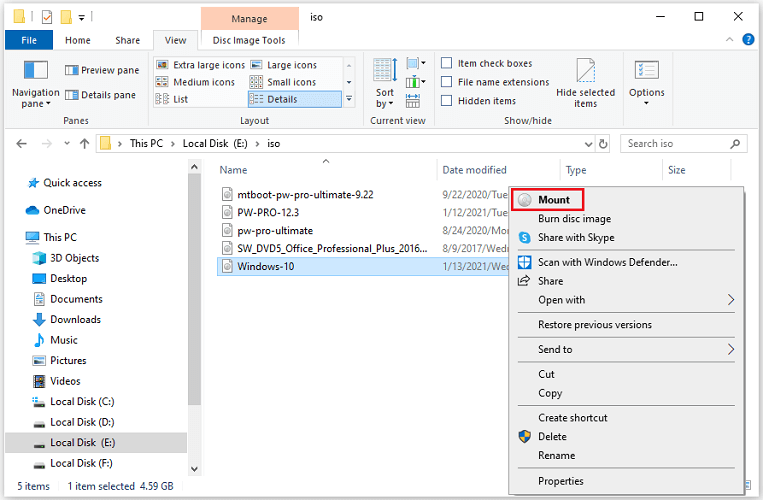Open the Disc Image Tools tab
The image size is (763, 500).
[249, 40]
